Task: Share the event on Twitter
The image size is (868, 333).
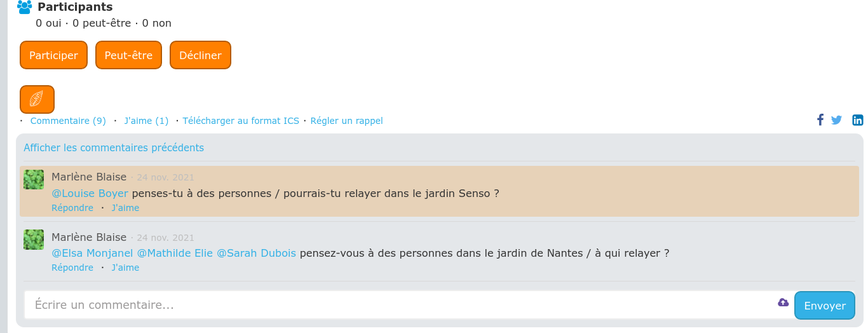Action: coord(836,120)
